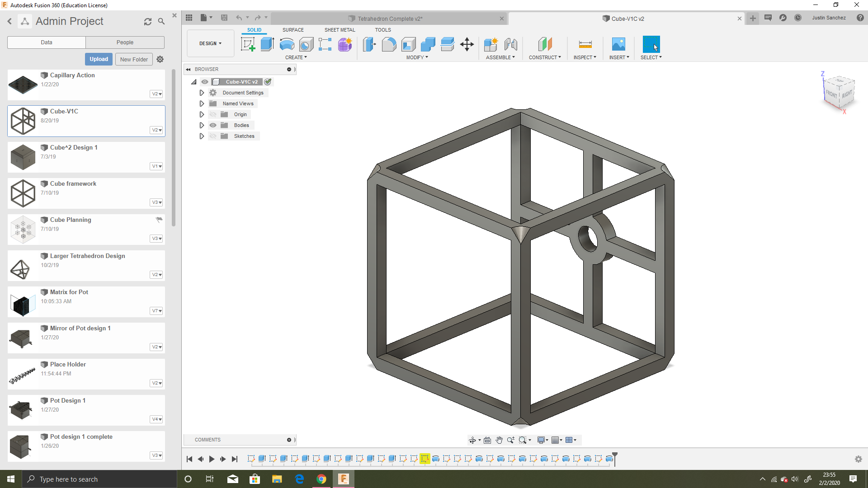868x488 pixels.
Task: Toggle visibility of the Sketches folder
Action: (213, 136)
